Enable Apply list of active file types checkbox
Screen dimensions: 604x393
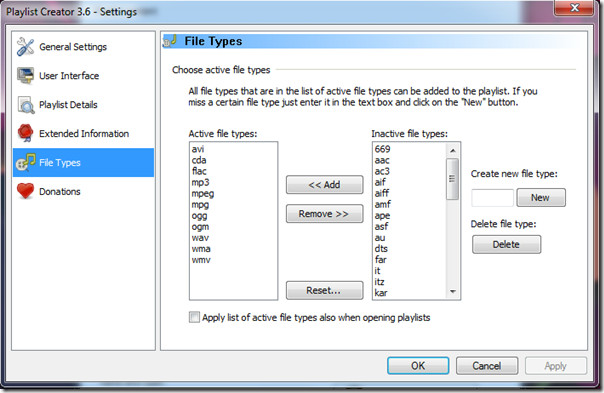click(x=195, y=317)
